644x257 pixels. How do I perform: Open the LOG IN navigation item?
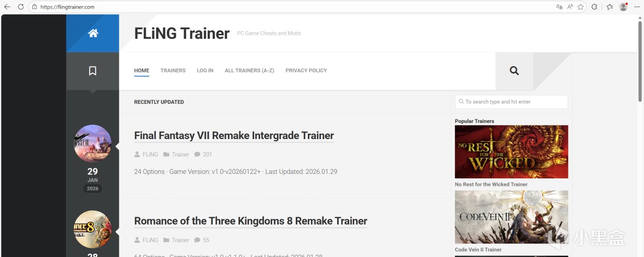(x=205, y=71)
